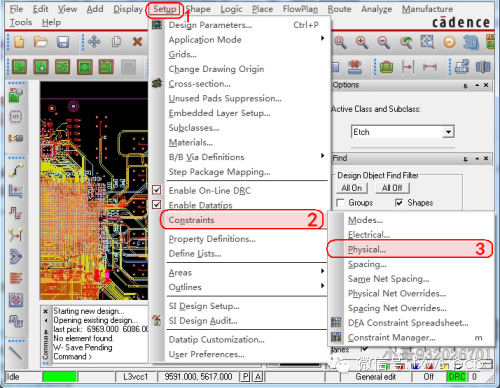This screenshot has height=388, width=500.
Task: Click Zoom Out magnifier icon
Action: (384, 43)
